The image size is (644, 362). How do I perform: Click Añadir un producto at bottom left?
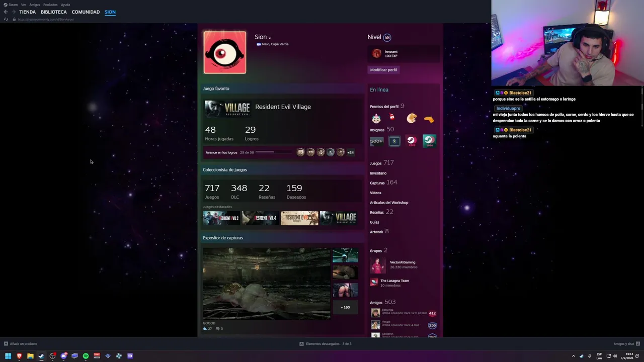tap(21, 344)
